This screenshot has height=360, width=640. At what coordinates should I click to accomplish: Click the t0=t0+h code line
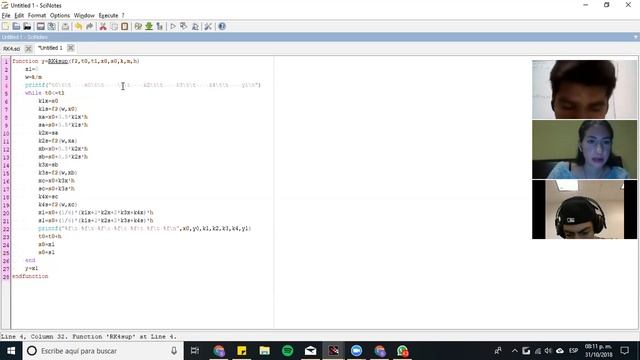[x=50, y=236]
